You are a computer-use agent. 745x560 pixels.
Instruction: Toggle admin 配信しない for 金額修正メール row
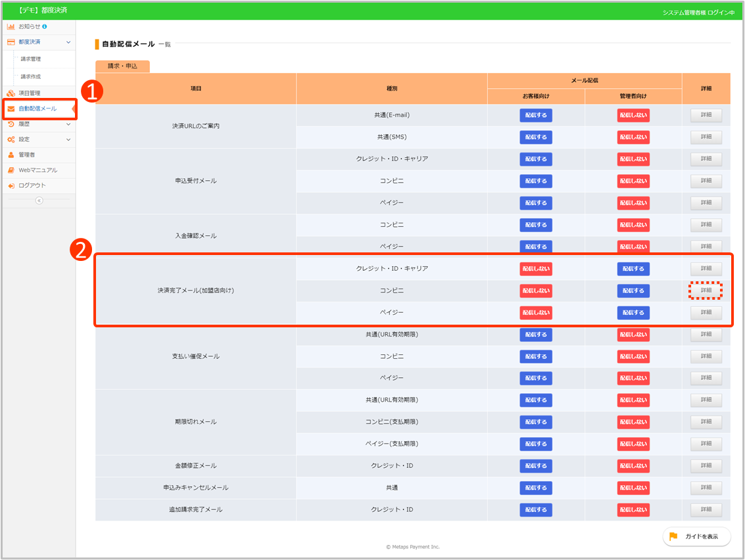click(633, 466)
